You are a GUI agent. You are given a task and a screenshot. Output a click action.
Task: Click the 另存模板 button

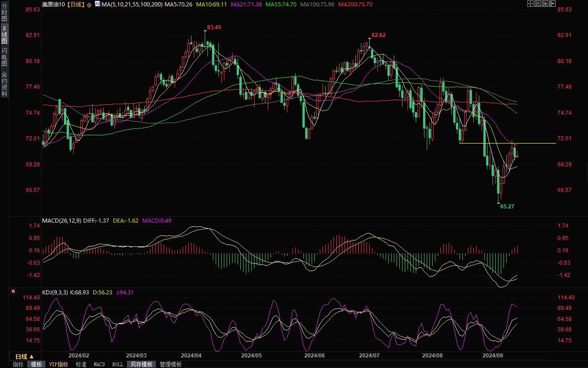pos(141,364)
